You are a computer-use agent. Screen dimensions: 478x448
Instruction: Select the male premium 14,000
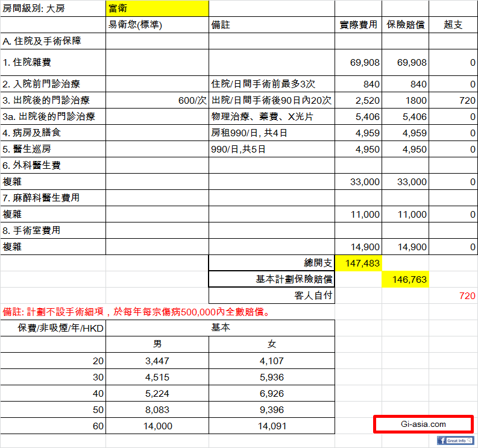[157, 426]
